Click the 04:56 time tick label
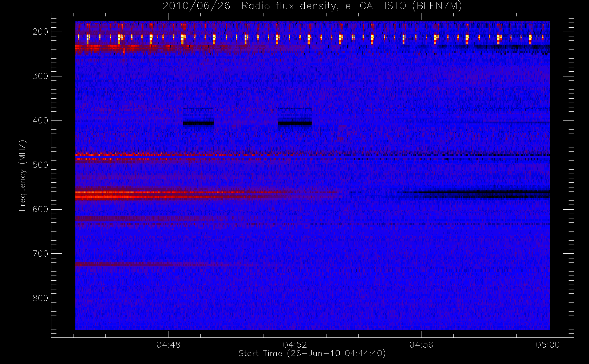This screenshot has width=589, height=364. coord(421,345)
